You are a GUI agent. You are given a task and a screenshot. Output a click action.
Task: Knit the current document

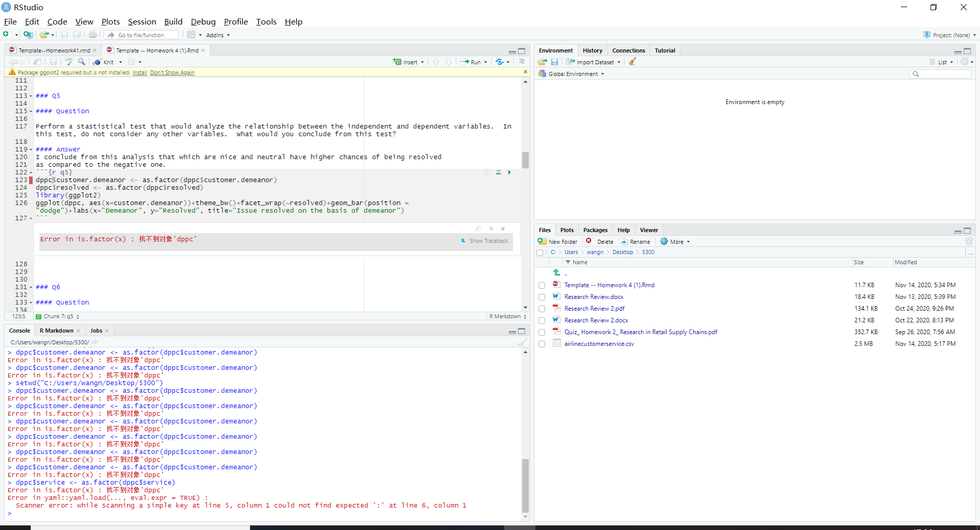click(104, 62)
